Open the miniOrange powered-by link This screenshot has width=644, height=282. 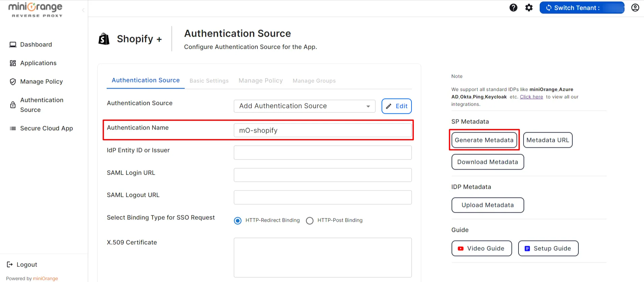tap(45, 279)
